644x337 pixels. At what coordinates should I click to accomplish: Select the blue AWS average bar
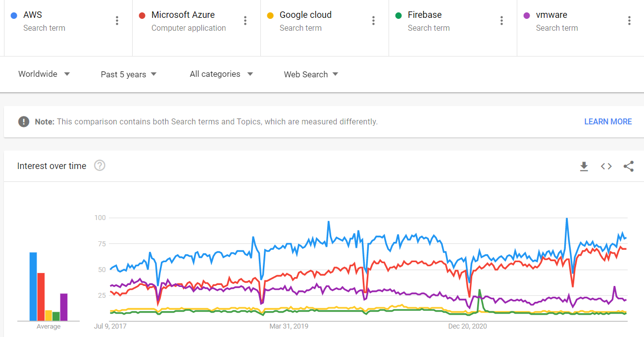(33, 286)
